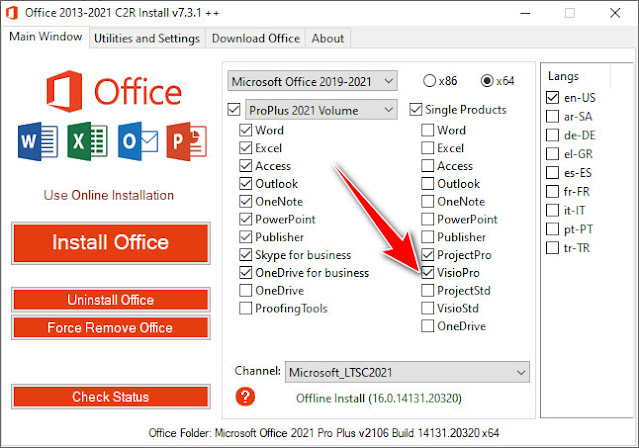This screenshot has height=448, width=639.
Task: Click the Use Online Installation link
Action: click(109, 195)
